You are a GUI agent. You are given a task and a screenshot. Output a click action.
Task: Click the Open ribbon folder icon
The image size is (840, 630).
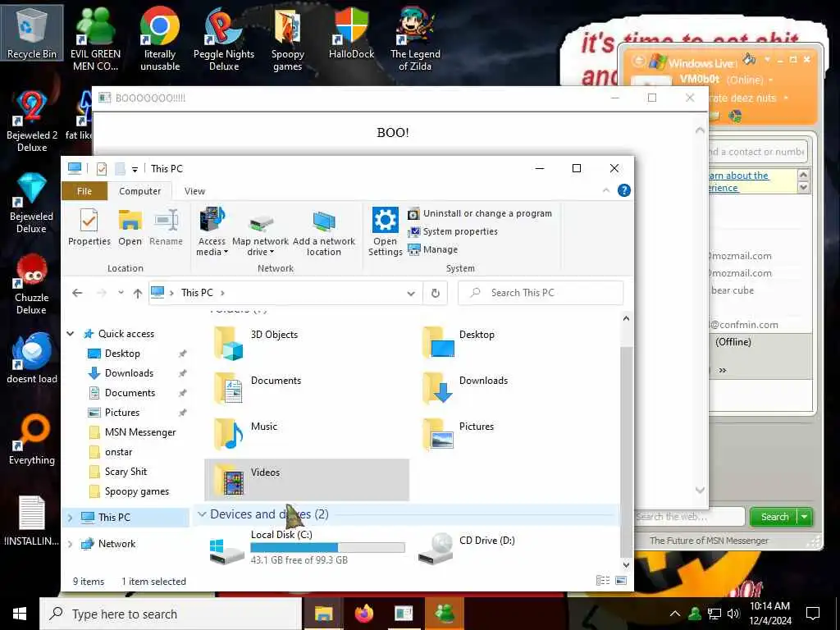click(130, 227)
